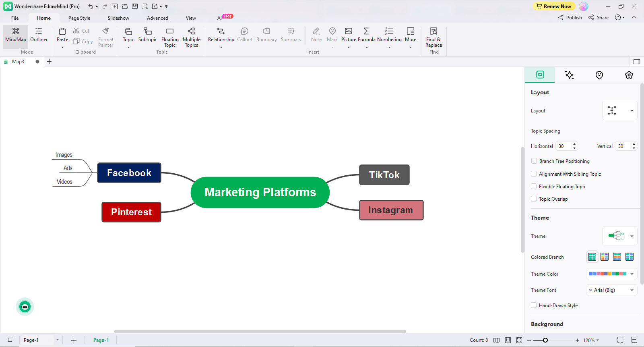
Task: Click the zoom slider handle
Action: (x=545, y=340)
